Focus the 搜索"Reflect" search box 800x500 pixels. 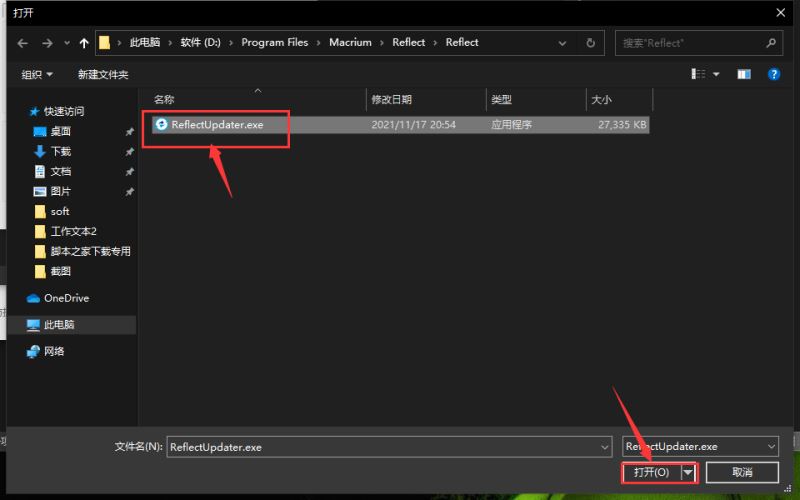coord(699,43)
